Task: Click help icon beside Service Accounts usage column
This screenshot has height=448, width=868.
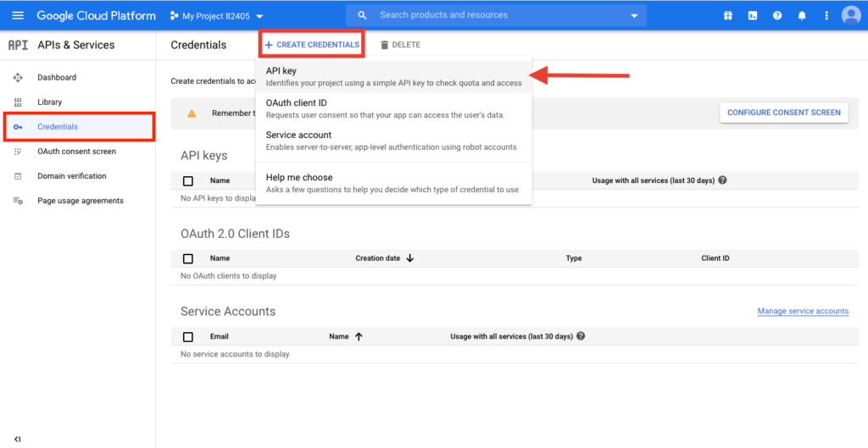Action: point(581,336)
